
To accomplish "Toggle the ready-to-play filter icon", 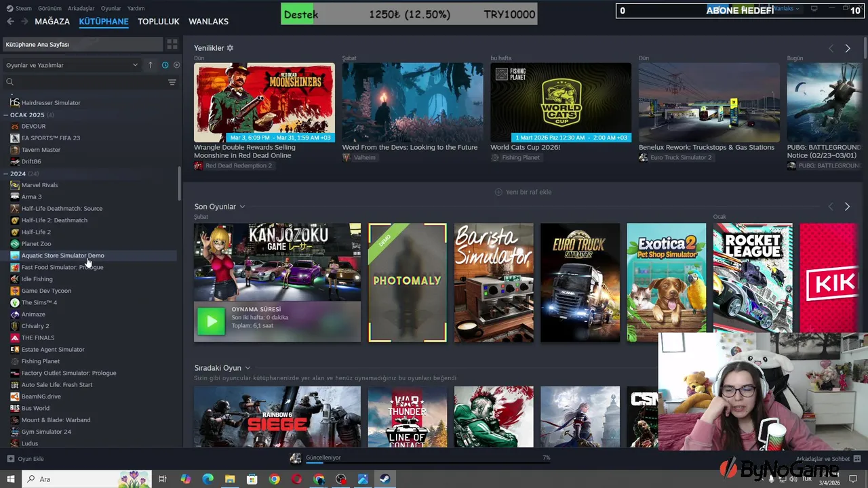I will tap(176, 65).
